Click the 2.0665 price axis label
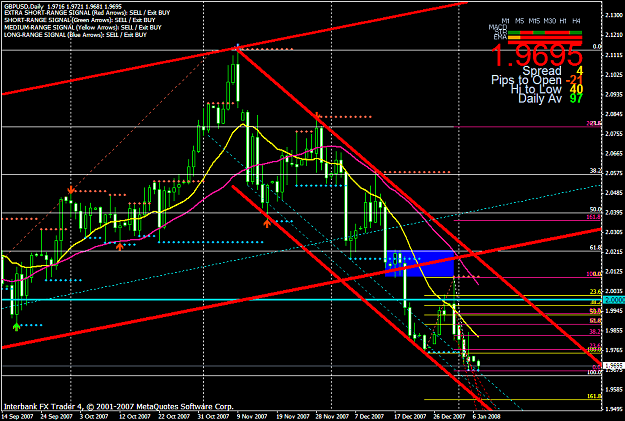625x421 pixels. [613, 153]
